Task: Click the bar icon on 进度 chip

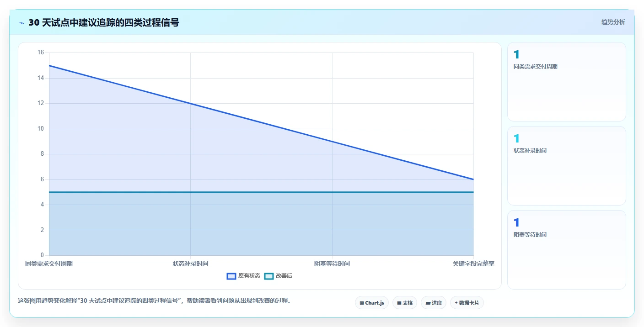Action: click(428, 303)
